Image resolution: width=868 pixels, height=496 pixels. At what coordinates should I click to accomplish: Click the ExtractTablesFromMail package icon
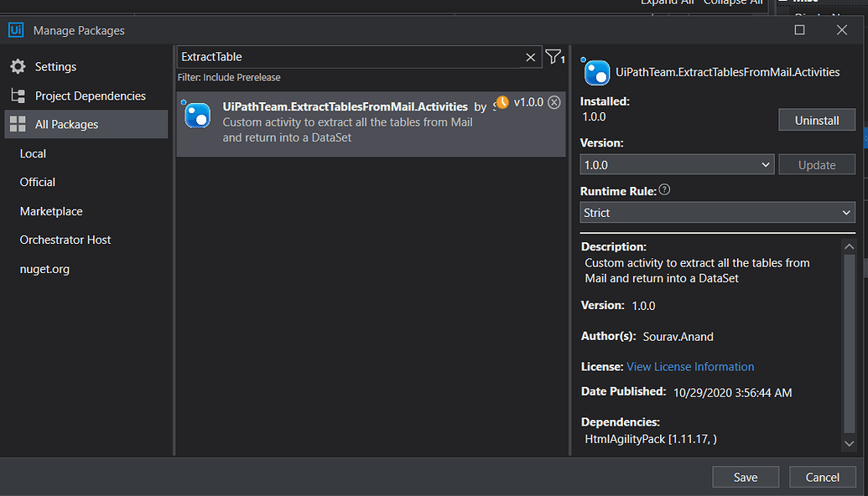tap(196, 115)
